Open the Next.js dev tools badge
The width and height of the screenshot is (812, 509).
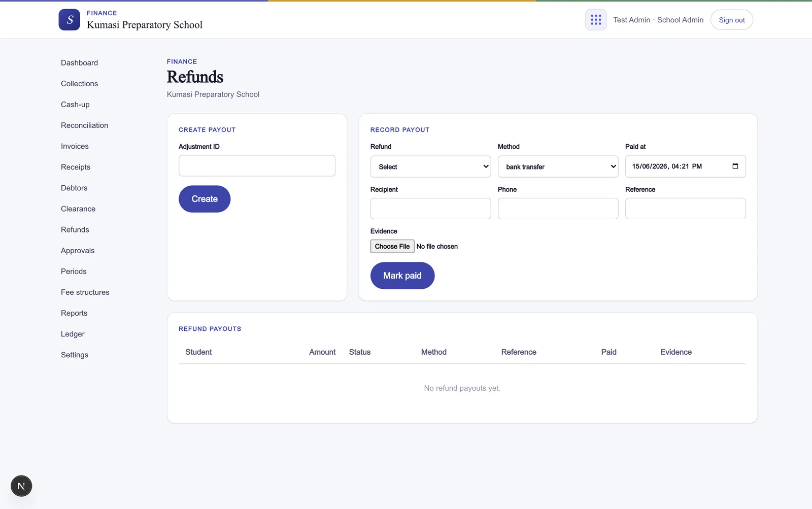coord(21,486)
